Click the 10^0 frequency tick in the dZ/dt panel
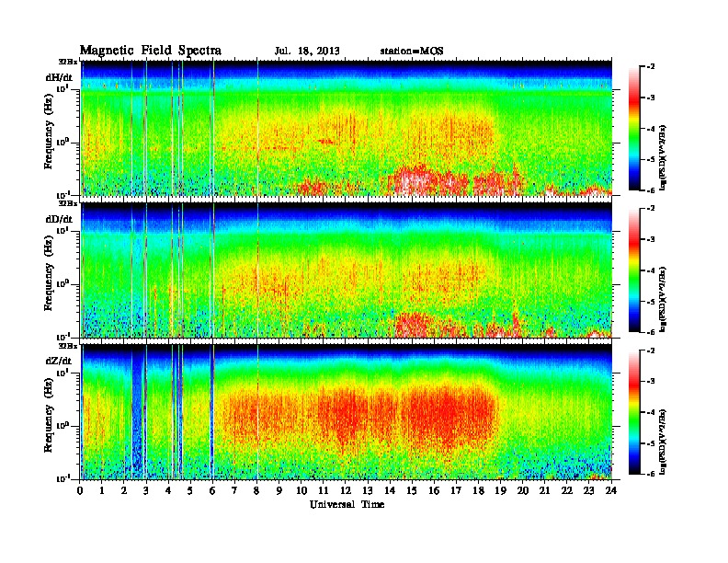The image size is (728, 563). click(x=63, y=426)
